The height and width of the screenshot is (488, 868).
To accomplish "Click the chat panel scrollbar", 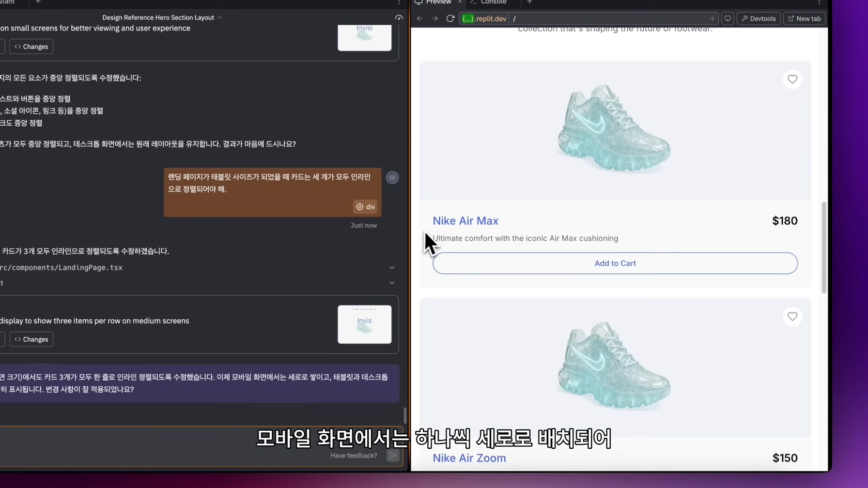I will click(405, 415).
